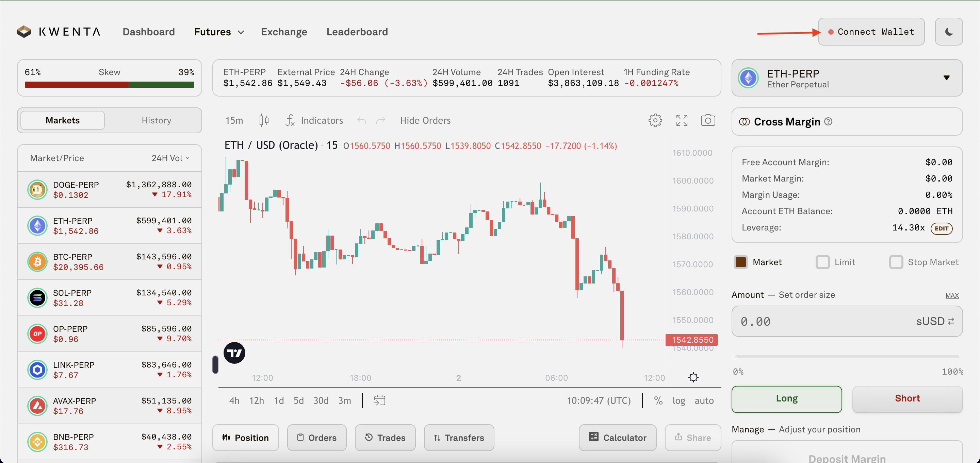Select ETH-PERP row in markets list
Image resolution: width=980 pixels, height=463 pixels.
click(x=110, y=225)
